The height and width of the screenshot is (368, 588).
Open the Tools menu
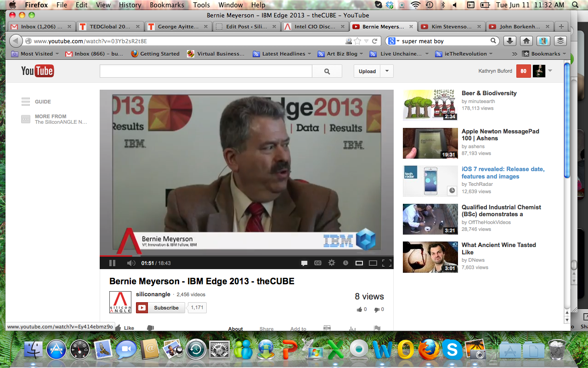pos(201,5)
